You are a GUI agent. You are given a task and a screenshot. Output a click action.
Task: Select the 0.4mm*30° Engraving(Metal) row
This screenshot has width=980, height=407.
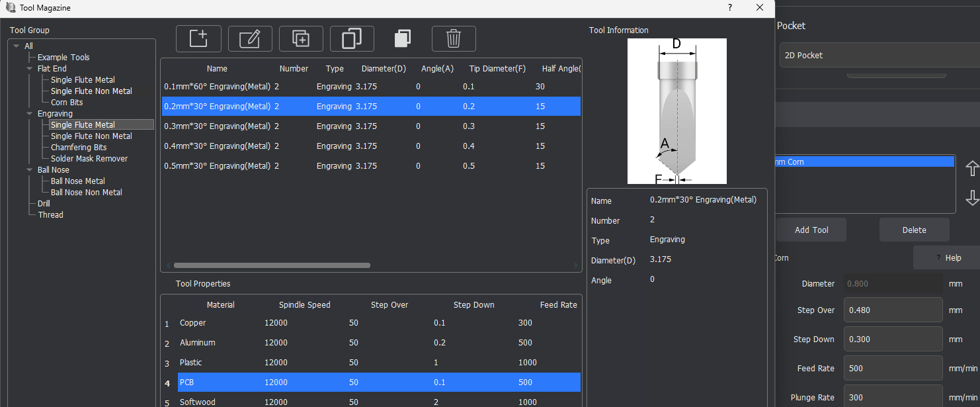(x=371, y=146)
